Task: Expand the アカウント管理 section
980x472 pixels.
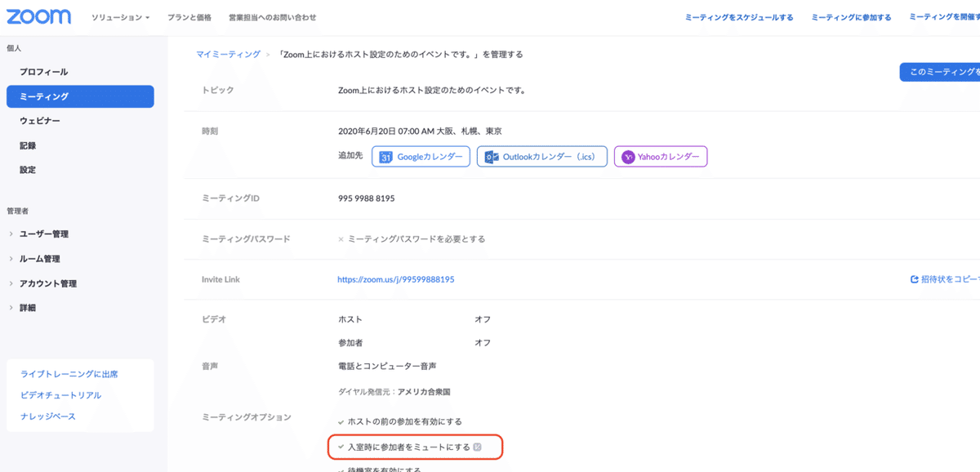Action: coord(52,283)
